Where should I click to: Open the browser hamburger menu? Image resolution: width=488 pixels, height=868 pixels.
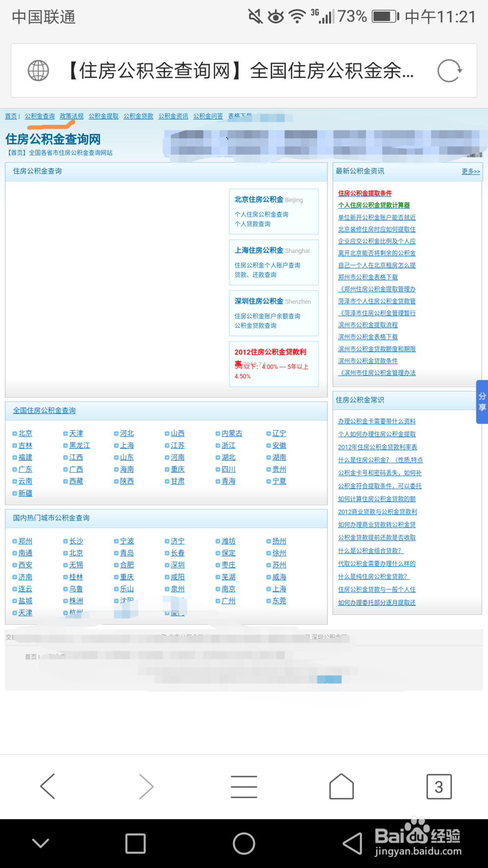(x=244, y=786)
